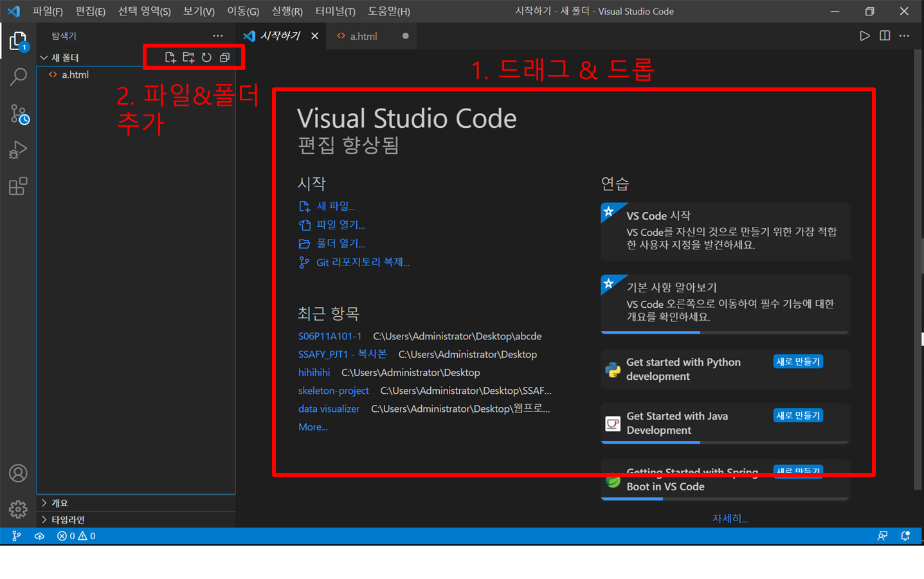Click the notifications bell in status bar

pyautogui.click(x=905, y=536)
